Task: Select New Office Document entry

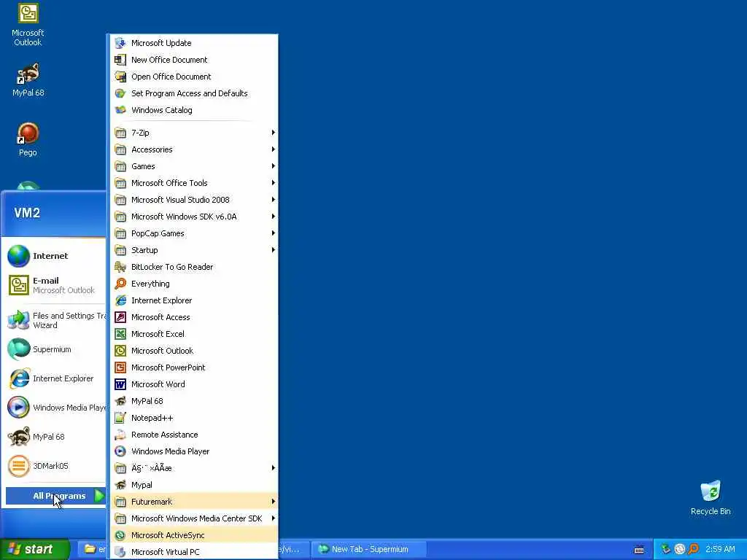Action: (x=194, y=60)
